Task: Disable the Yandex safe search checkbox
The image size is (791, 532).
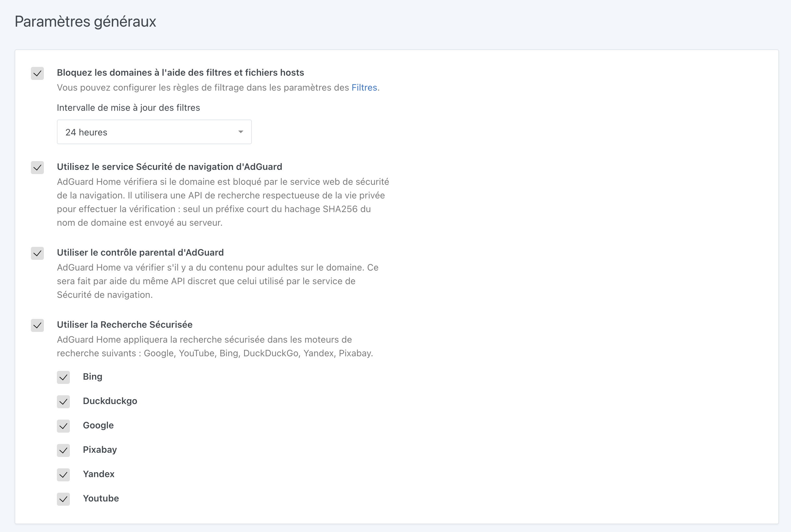Action: [63, 475]
